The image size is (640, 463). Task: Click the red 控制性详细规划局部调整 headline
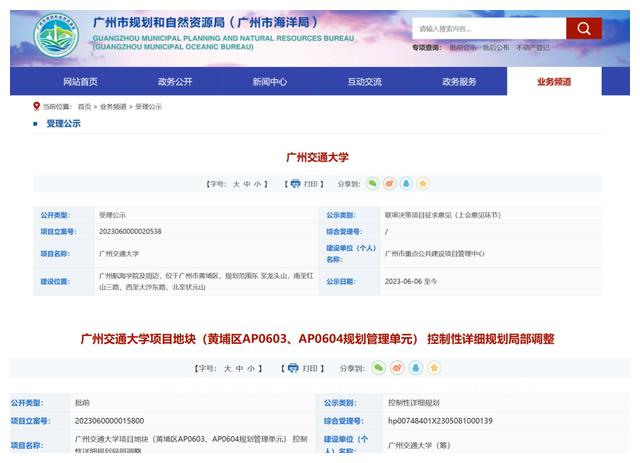318,339
